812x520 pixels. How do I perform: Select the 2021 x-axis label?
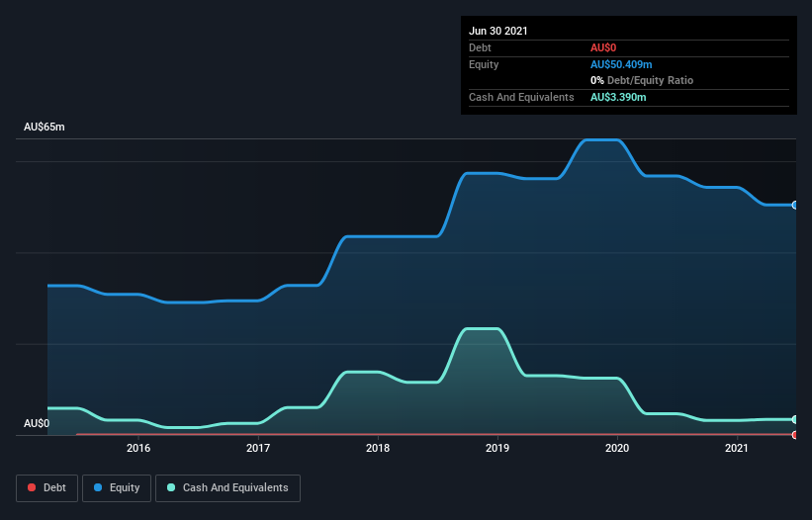(737, 448)
